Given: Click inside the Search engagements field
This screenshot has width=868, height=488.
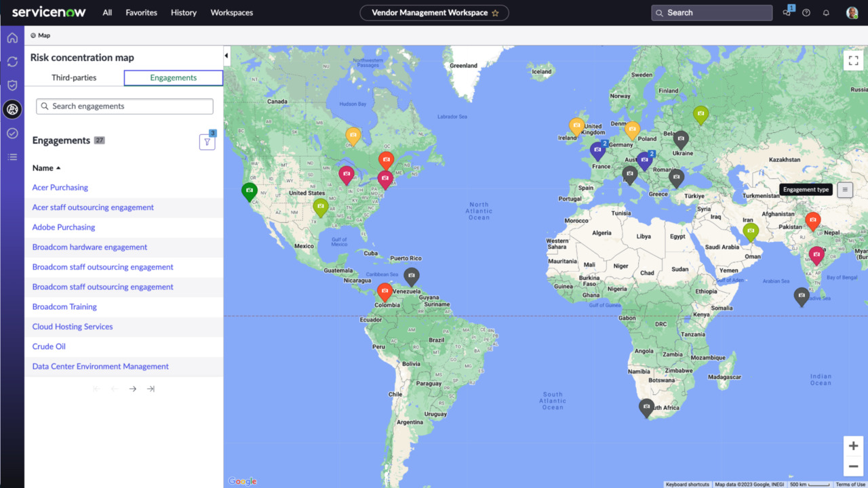Looking at the screenshot, I should 124,106.
